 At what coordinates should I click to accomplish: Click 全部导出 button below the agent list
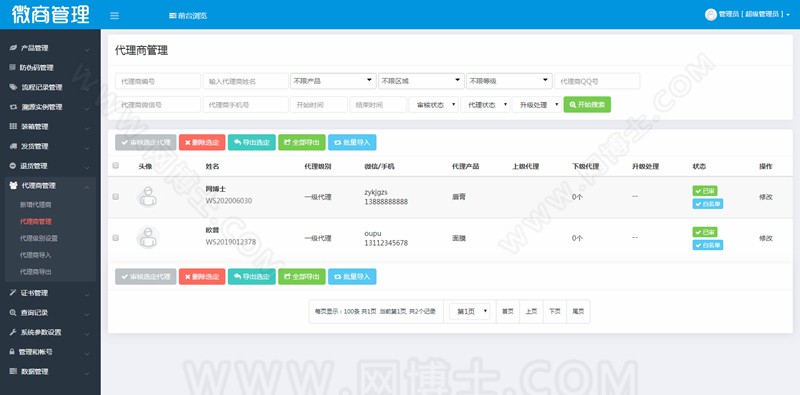302,277
